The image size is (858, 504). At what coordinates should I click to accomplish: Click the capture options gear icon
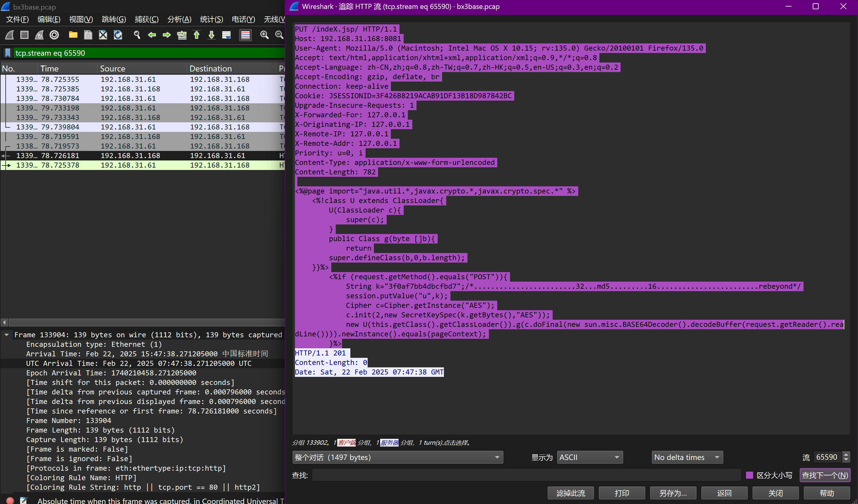pos(54,35)
